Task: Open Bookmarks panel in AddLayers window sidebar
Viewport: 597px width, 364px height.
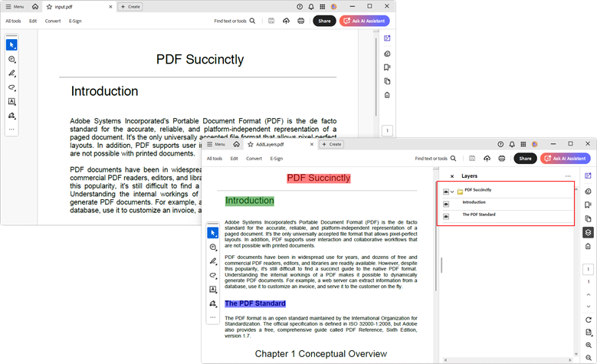Action: 589,205
